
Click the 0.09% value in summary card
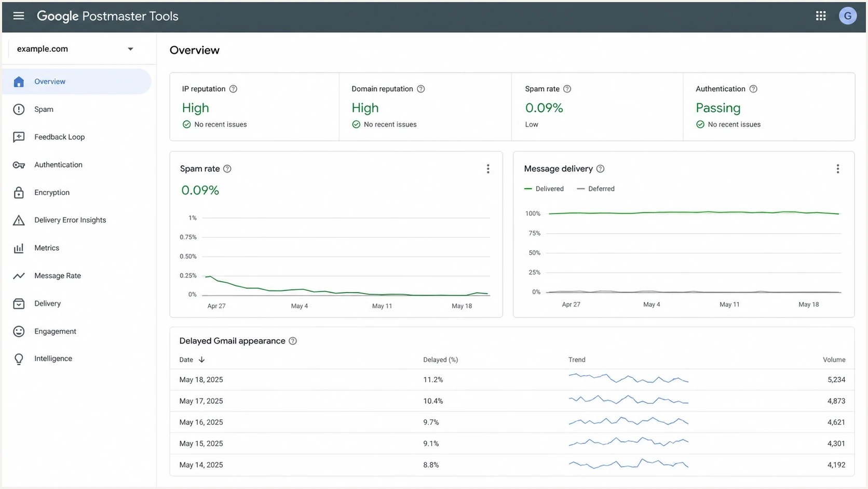544,108
